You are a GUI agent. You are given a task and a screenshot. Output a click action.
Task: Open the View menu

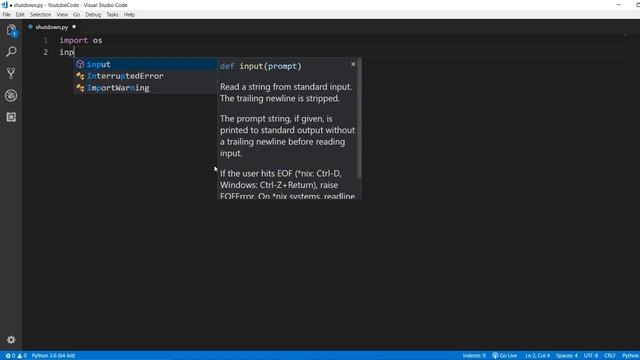pos(62,15)
